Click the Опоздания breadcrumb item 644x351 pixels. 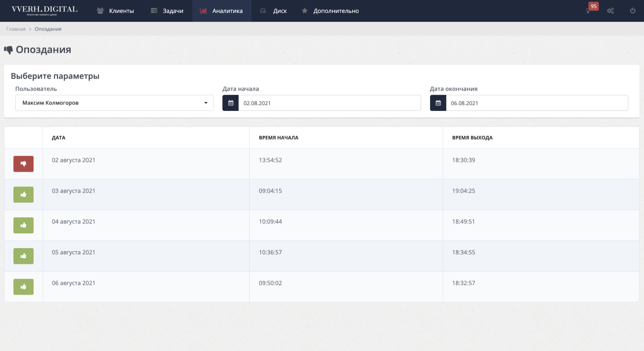click(x=48, y=29)
